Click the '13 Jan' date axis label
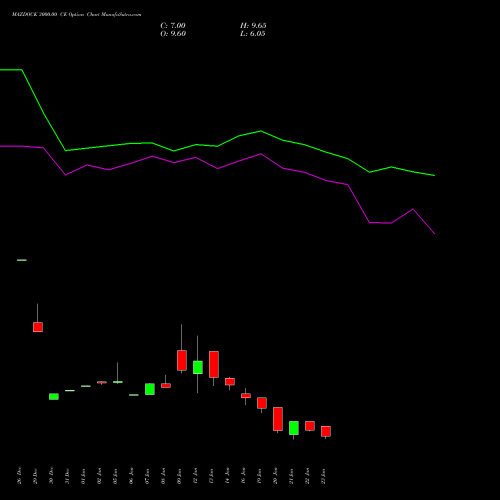This screenshot has width=500, height=500. point(211,476)
